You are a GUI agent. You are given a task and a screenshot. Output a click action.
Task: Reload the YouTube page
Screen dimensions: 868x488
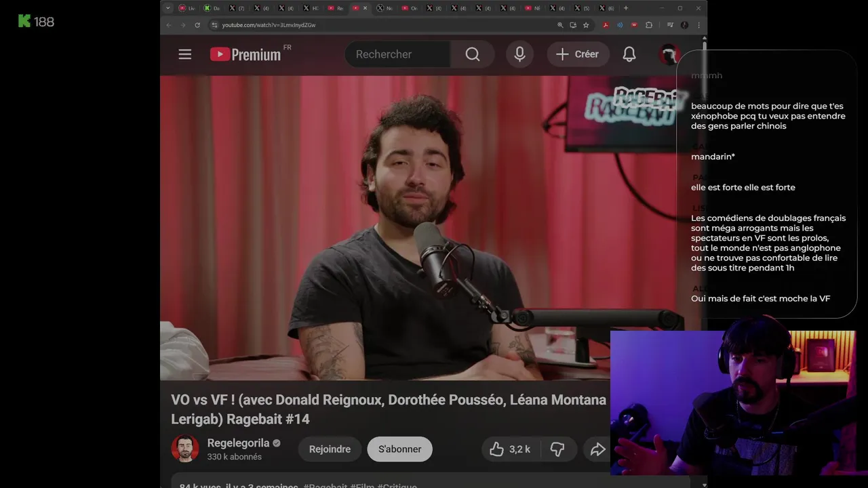(197, 25)
